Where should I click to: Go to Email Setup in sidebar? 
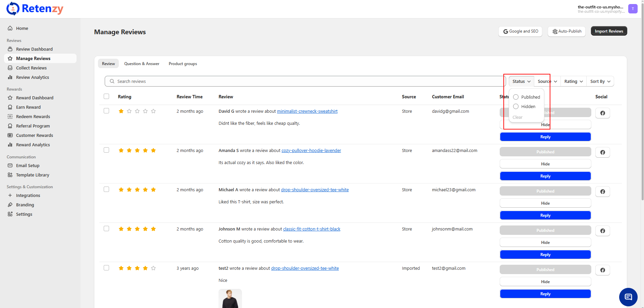pyautogui.click(x=28, y=165)
